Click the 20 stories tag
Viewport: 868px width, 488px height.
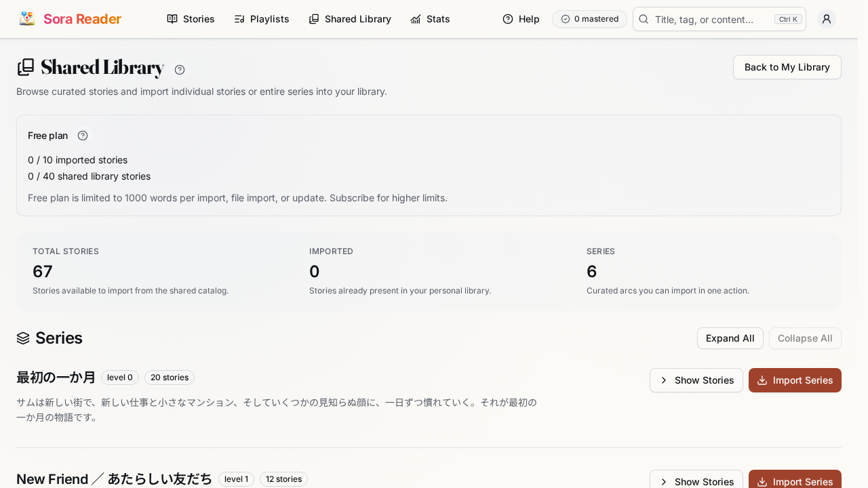pyautogui.click(x=170, y=378)
